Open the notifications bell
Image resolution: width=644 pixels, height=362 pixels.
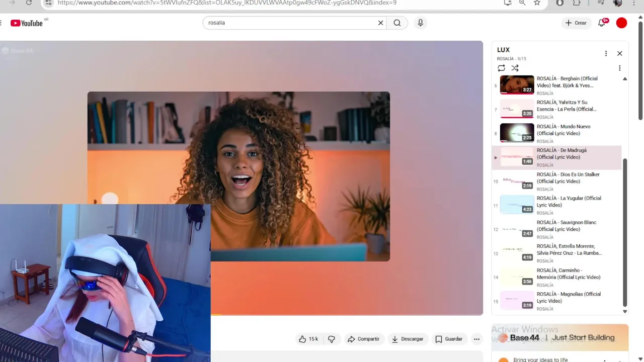click(x=602, y=23)
